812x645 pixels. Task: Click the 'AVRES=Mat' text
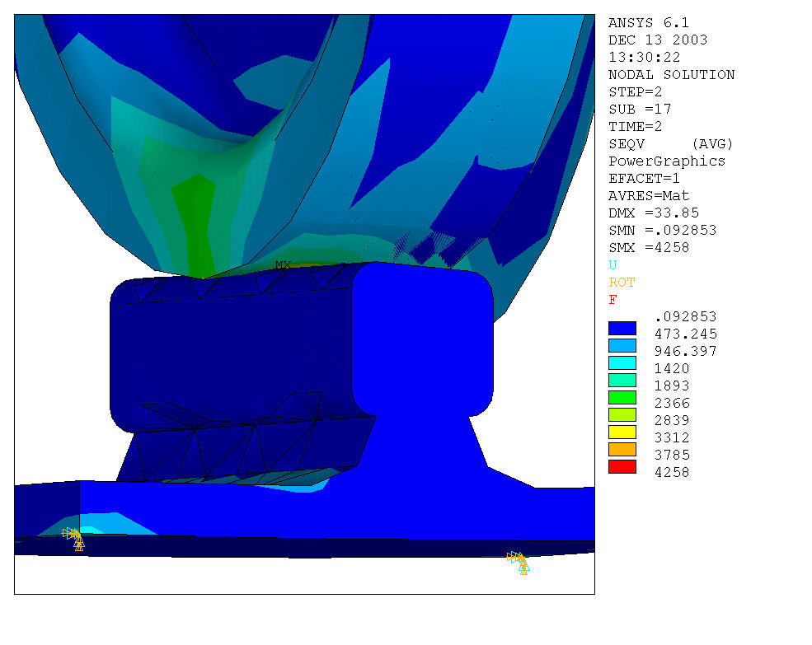(x=648, y=196)
